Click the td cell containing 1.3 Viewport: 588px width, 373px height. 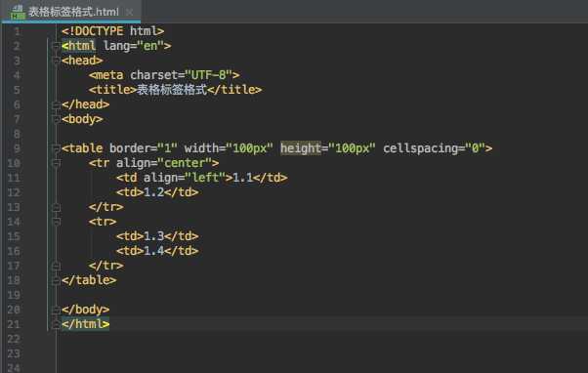(x=157, y=236)
